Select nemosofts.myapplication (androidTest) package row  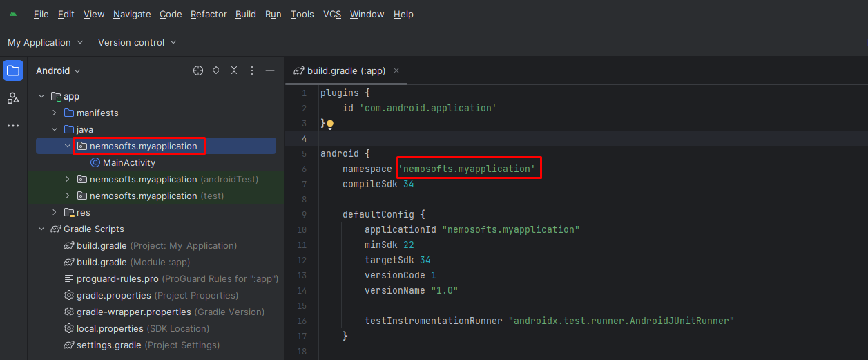[x=156, y=179]
